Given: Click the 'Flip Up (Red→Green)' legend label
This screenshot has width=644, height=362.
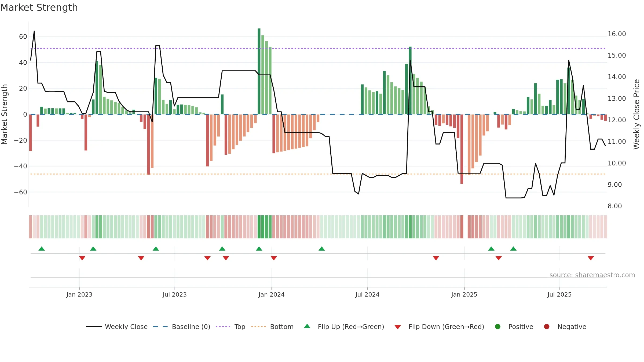Looking at the screenshot, I should 351,327.
